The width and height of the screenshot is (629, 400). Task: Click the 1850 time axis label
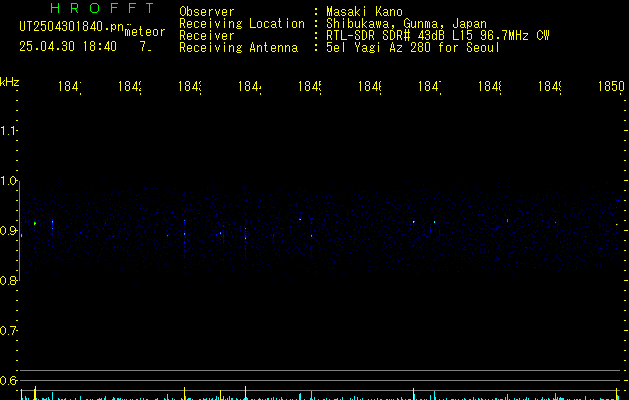tap(611, 86)
